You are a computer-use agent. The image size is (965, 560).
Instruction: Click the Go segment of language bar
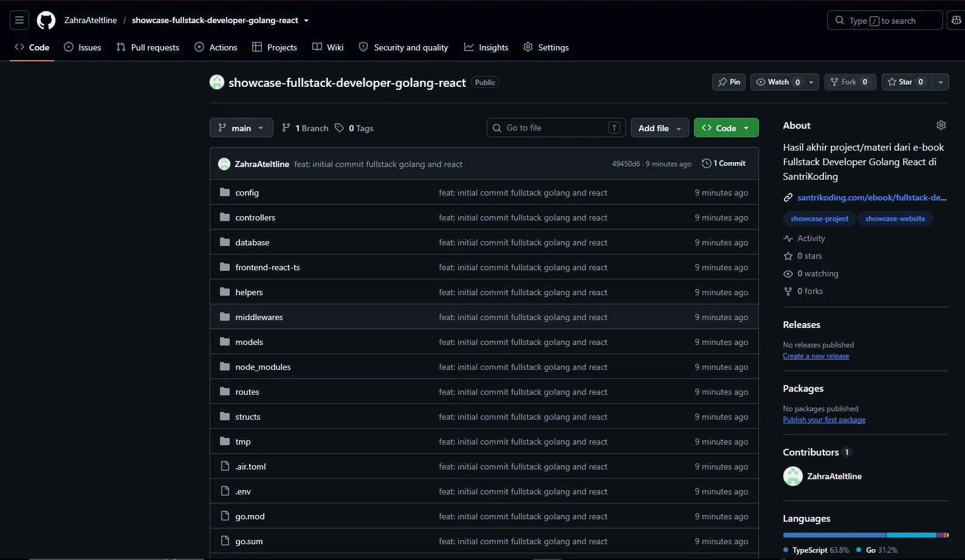click(x=911, y=535)
